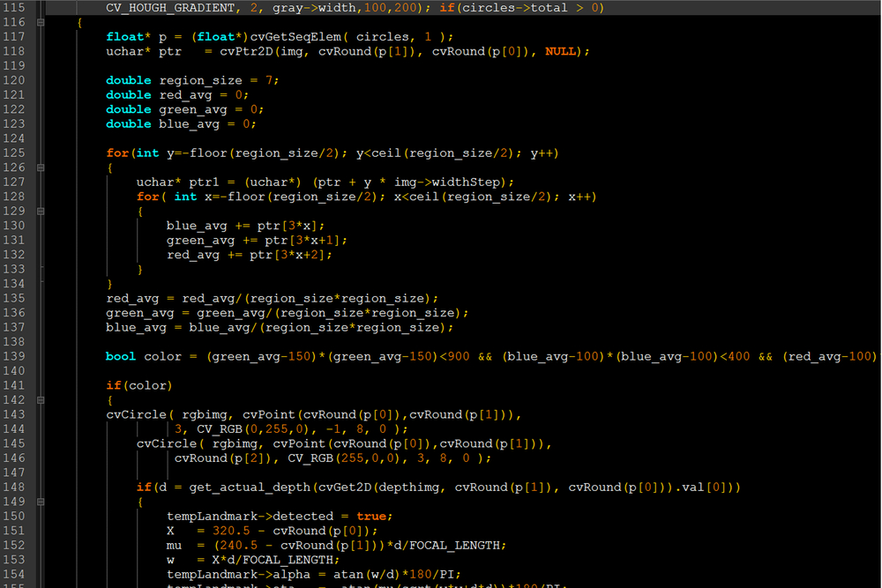Collapse the fold marker on line 126
This screenshot has height=588, width=882.
(x=41, y=167)
